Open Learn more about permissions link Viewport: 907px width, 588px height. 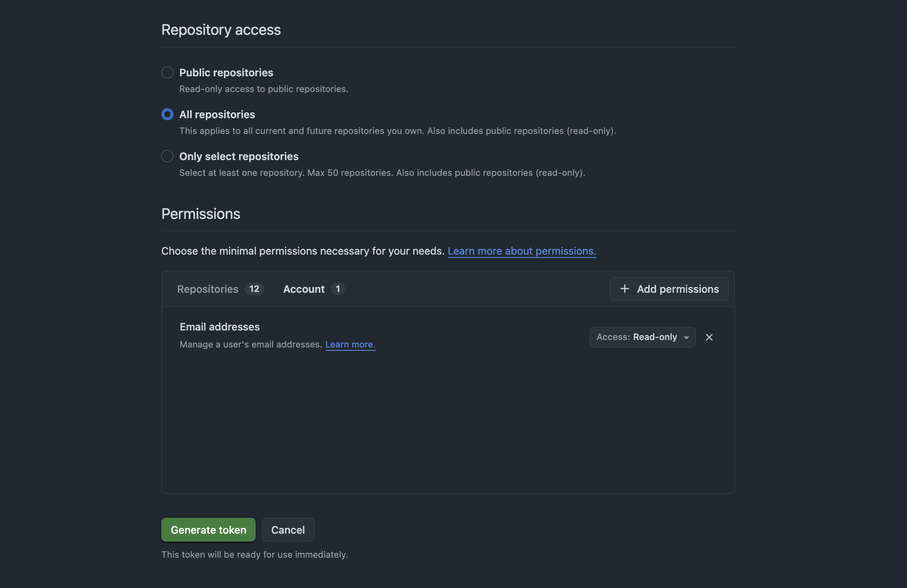coord(522,251)
